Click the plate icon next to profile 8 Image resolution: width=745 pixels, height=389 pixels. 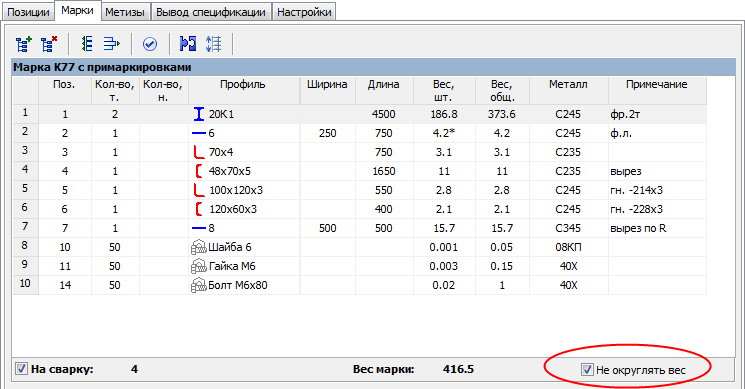click(199, 228)
